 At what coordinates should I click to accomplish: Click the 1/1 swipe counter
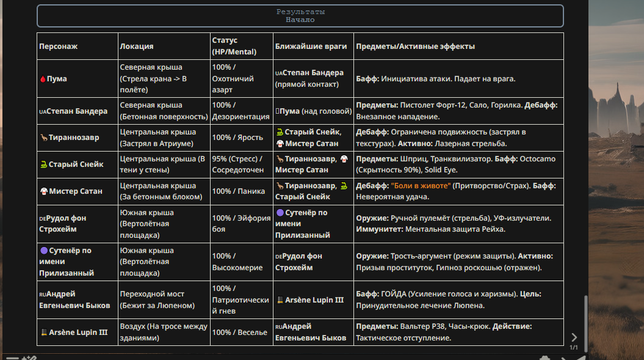coord(573,348)
